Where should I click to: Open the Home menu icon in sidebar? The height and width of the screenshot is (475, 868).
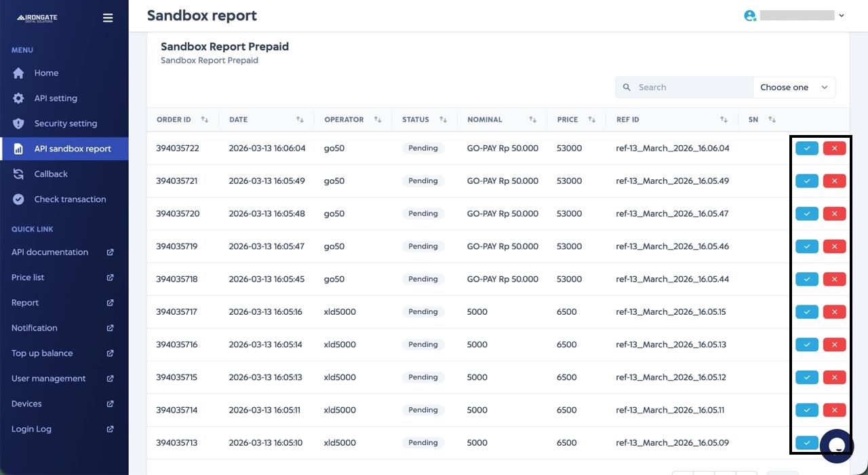click(18, 73)
